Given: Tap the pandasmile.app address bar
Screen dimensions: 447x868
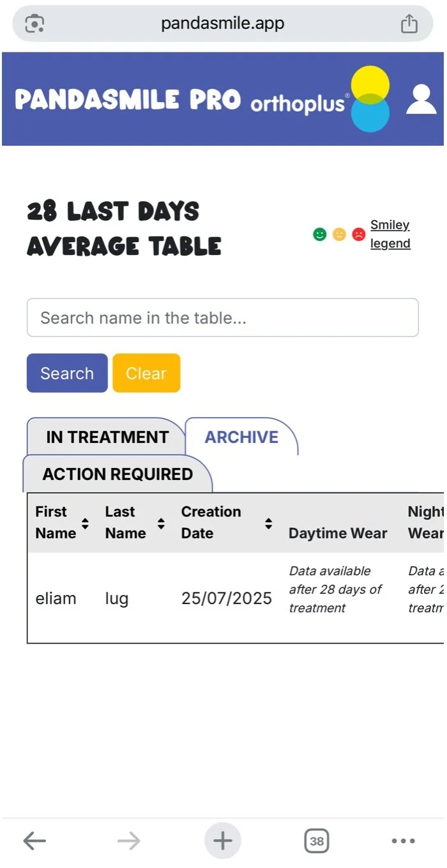Looking at the screenshot, I should (223, 24).
